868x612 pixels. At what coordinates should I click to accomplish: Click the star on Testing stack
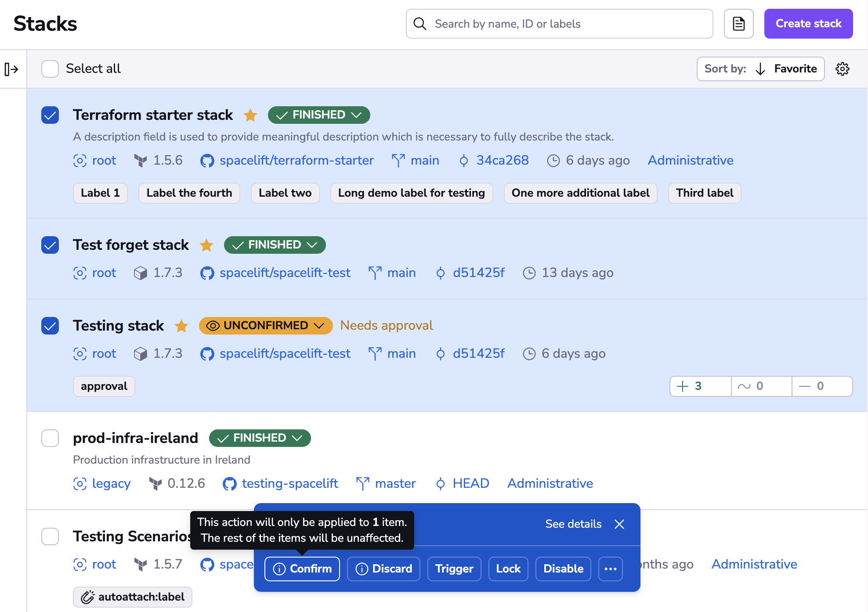click(181, 326)
